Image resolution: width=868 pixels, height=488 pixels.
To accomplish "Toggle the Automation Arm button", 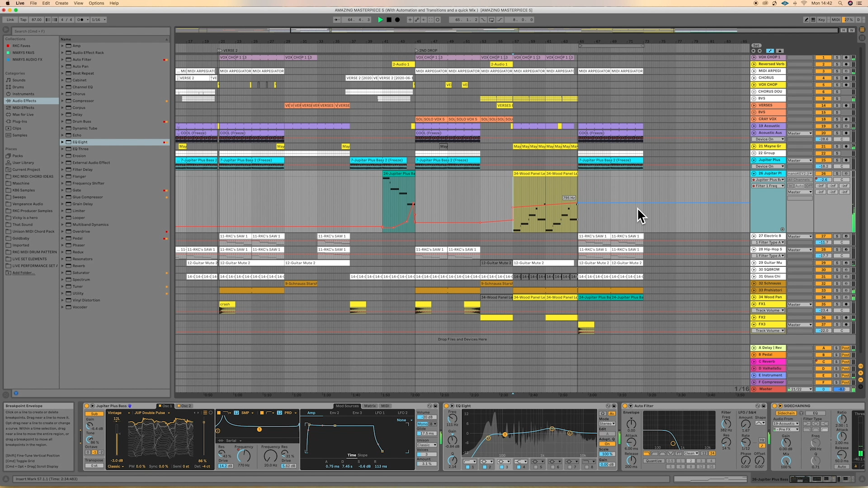I will click(x=417, y=20).
